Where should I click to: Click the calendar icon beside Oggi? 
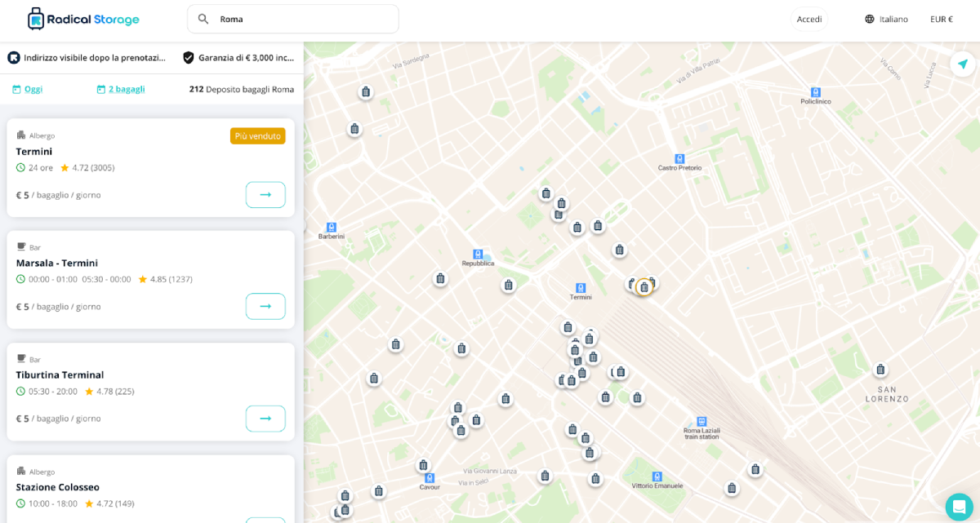16,89
